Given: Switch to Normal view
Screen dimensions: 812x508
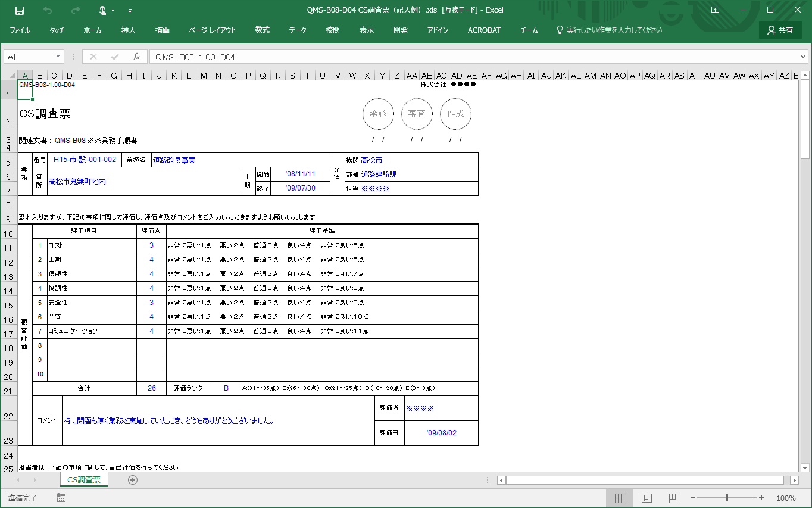Looking at the screenshot, I should (619, 498).
